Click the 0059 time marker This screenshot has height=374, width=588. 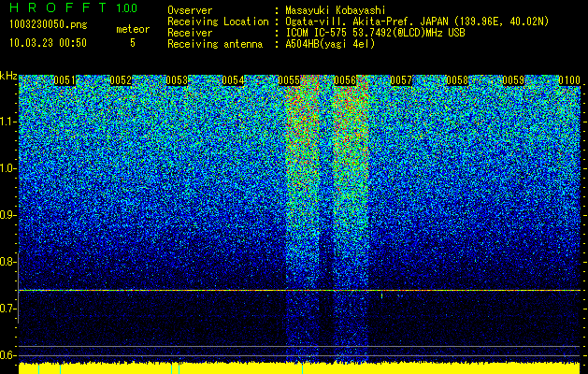tap(513, 80)
